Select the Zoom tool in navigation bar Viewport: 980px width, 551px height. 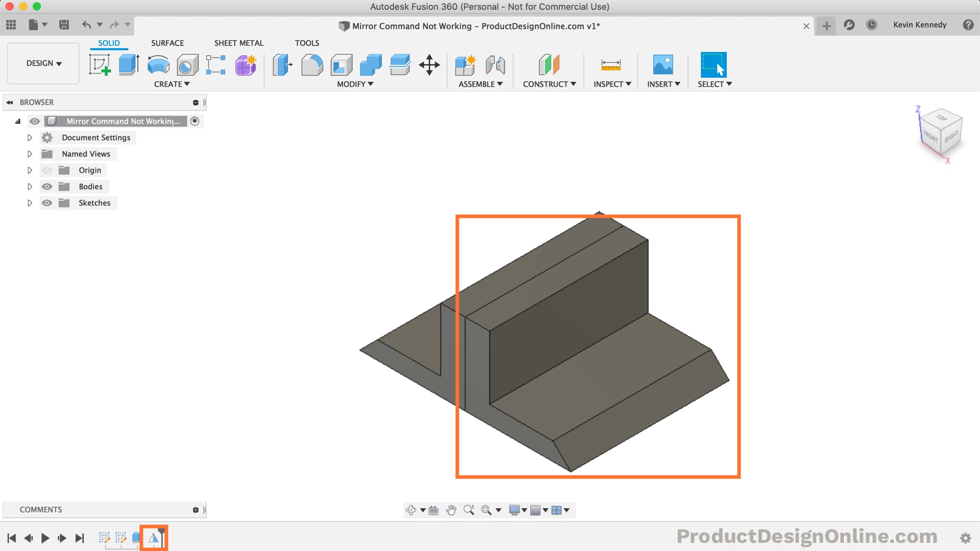(x=469, y=510)
